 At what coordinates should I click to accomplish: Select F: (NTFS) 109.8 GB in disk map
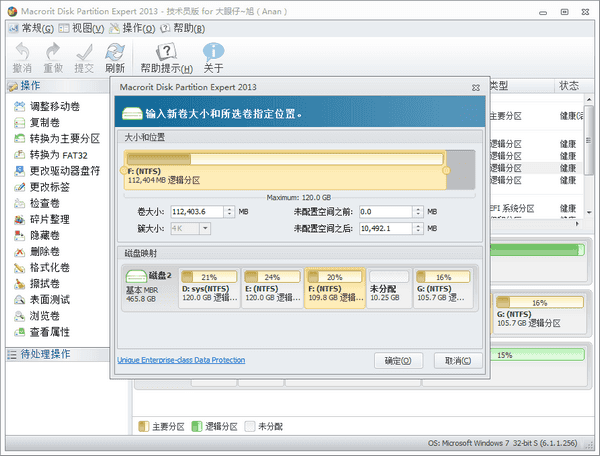coord(335,288)
